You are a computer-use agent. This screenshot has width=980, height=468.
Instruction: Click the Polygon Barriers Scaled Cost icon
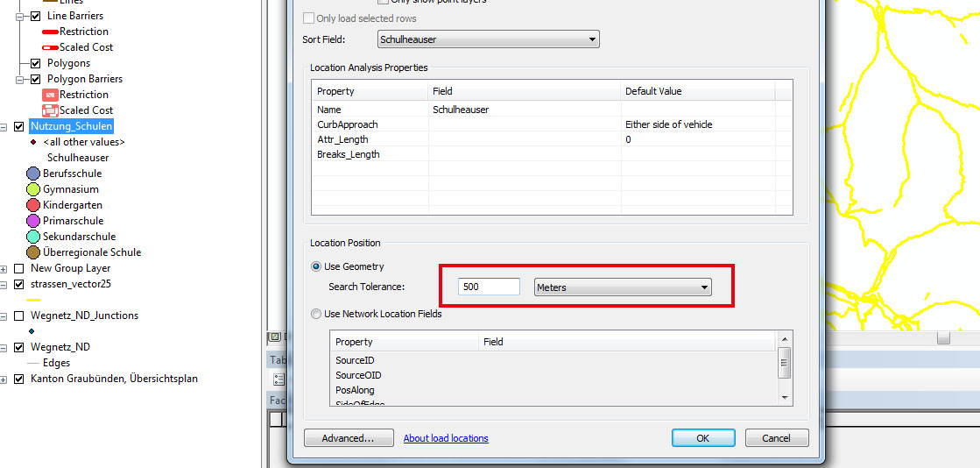pyautogui.click(x=50, y=110)
